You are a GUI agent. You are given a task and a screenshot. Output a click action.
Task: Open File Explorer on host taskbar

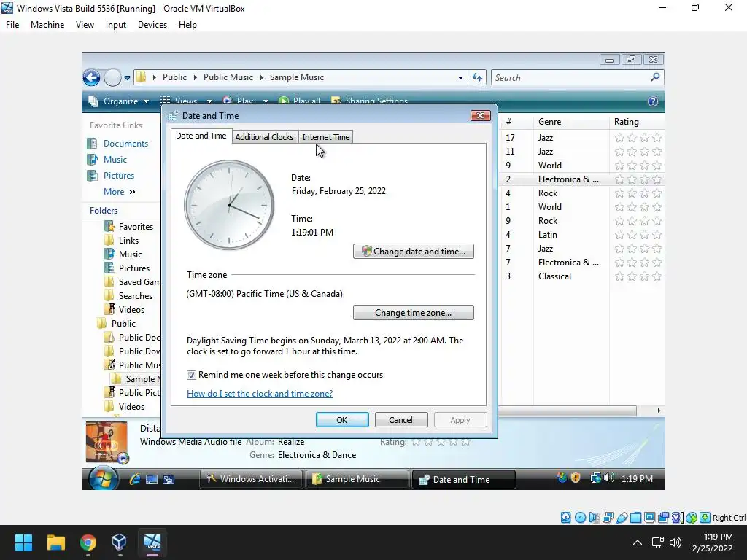click(x=55, y=542)
